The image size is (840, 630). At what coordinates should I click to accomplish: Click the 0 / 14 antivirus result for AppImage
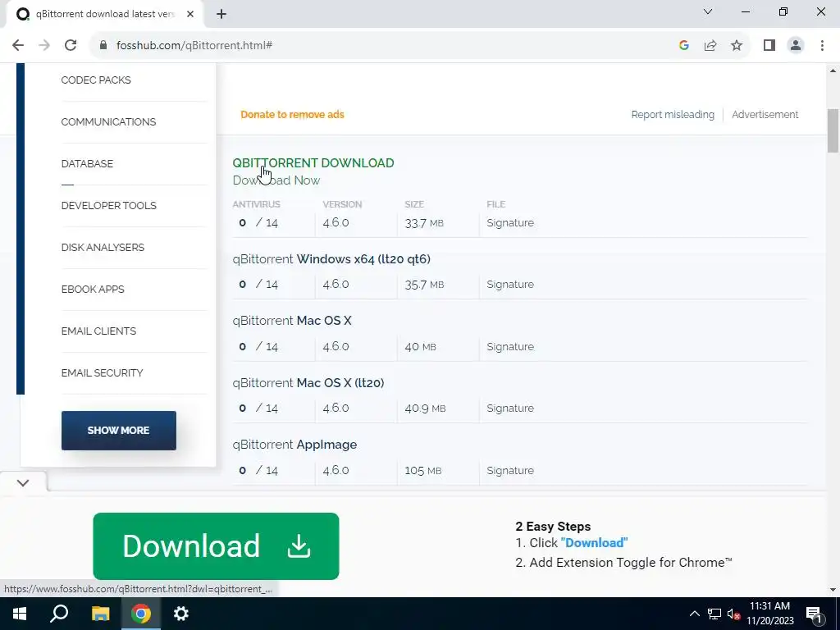258,470
